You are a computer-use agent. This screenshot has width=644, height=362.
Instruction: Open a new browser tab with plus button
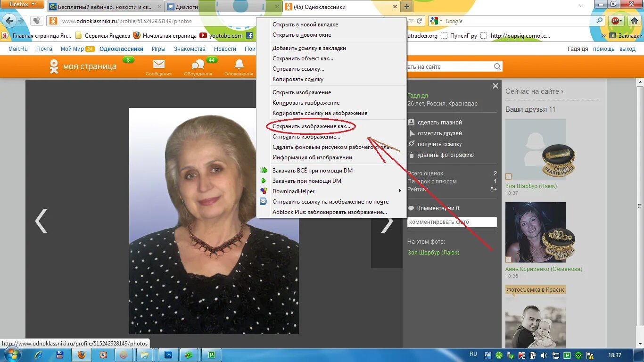pyautogui.click(x=406, y=7)
